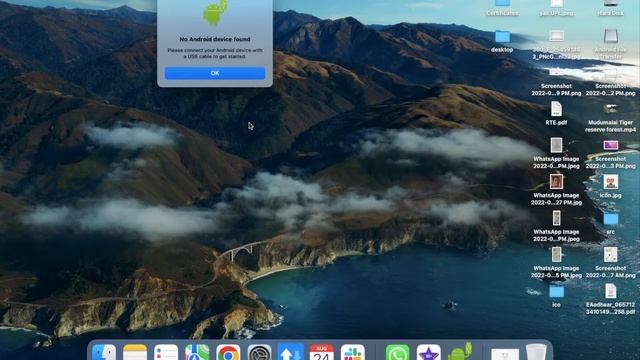640x360 pixels.
Task: Open the purple star iMovie dock icon
Action: tap(429, 352)
